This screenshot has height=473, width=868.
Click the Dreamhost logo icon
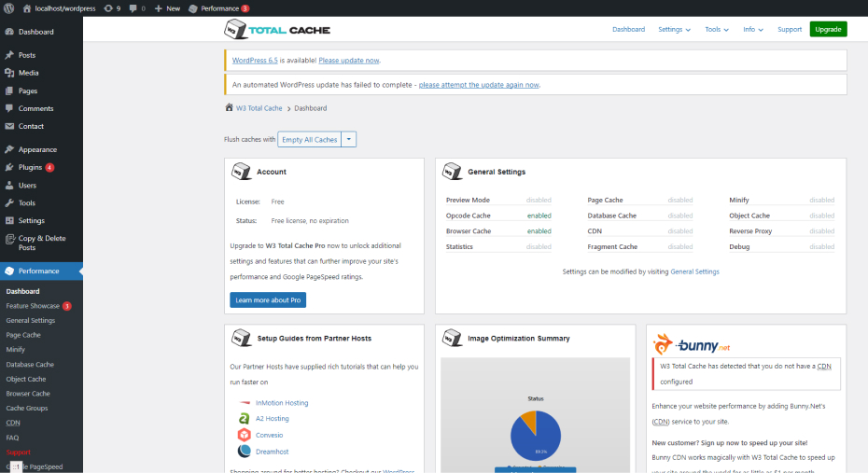(245, 451)
